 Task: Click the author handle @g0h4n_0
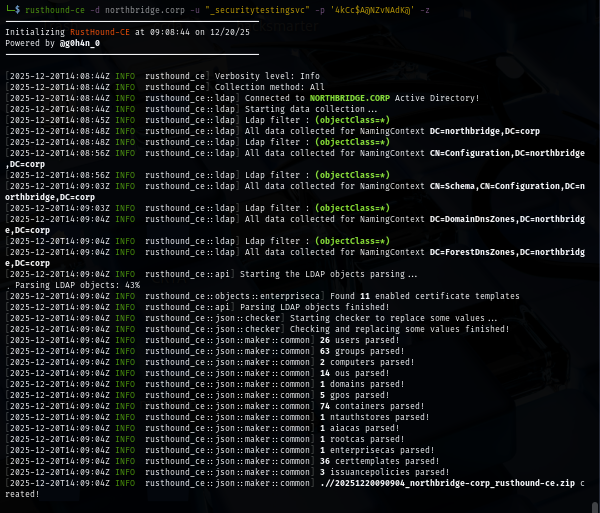click(80, 43)
